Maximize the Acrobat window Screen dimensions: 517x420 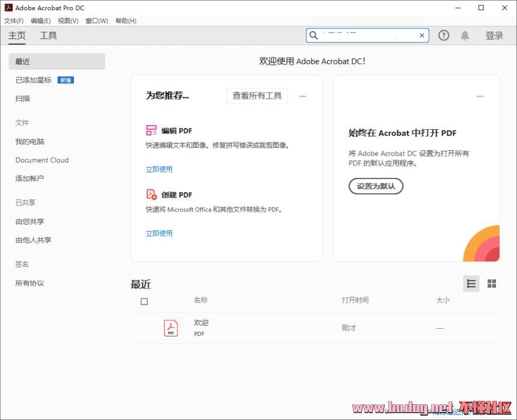[481, 8]
